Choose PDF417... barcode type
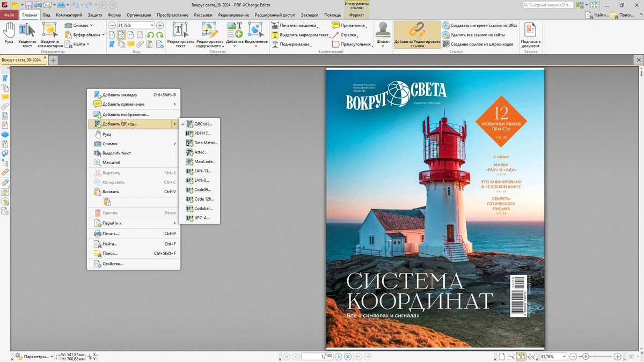The image size is (644, 362). point(199,134)
